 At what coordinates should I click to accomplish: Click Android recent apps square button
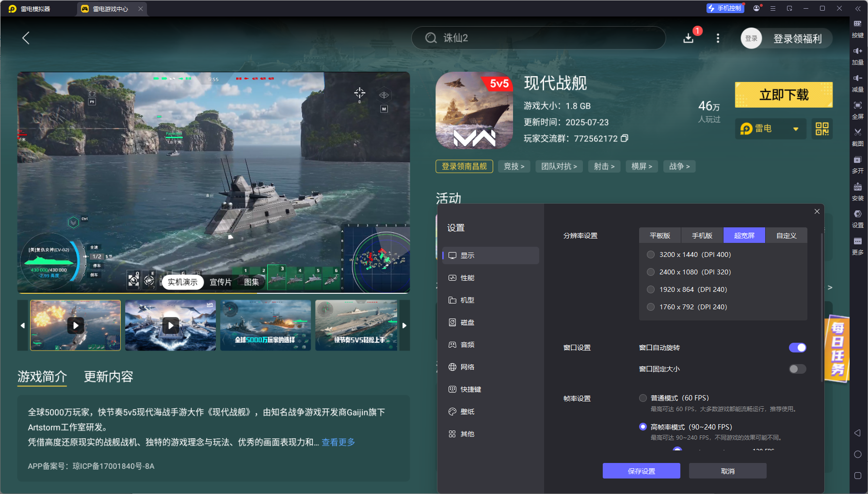(857, 476)
